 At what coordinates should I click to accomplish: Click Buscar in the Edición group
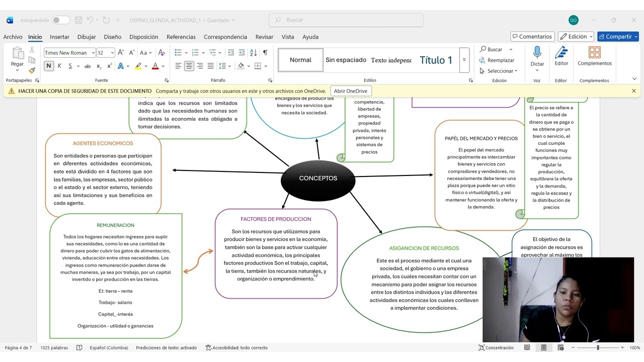point(491,49)
